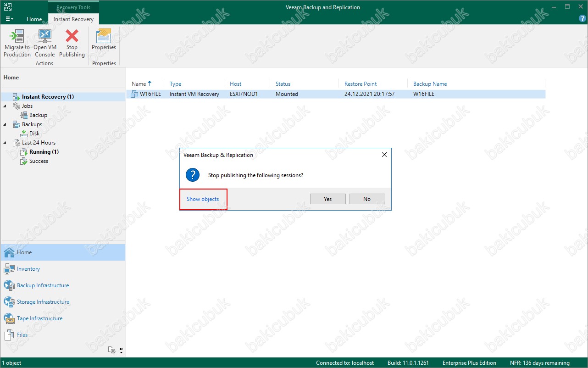Image resolution: width=588 pixels, height=368 pixels.
Task: Select the Instant Recovery ribbon tab
Action: pos(73,19)
